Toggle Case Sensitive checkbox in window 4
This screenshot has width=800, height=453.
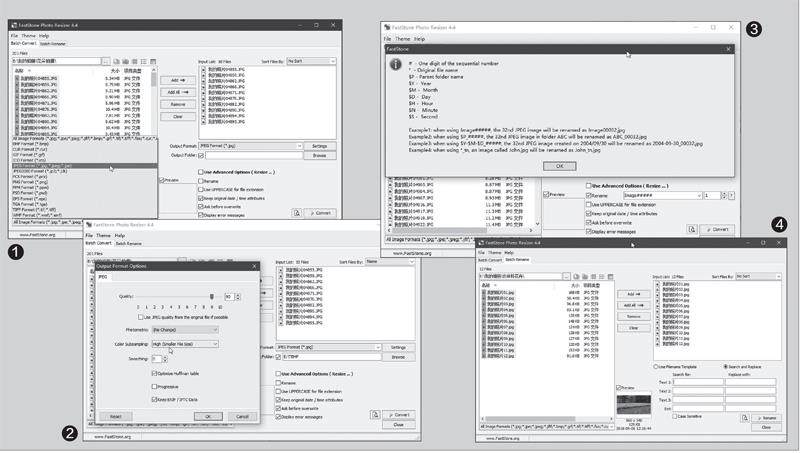(x=674, y=416)
